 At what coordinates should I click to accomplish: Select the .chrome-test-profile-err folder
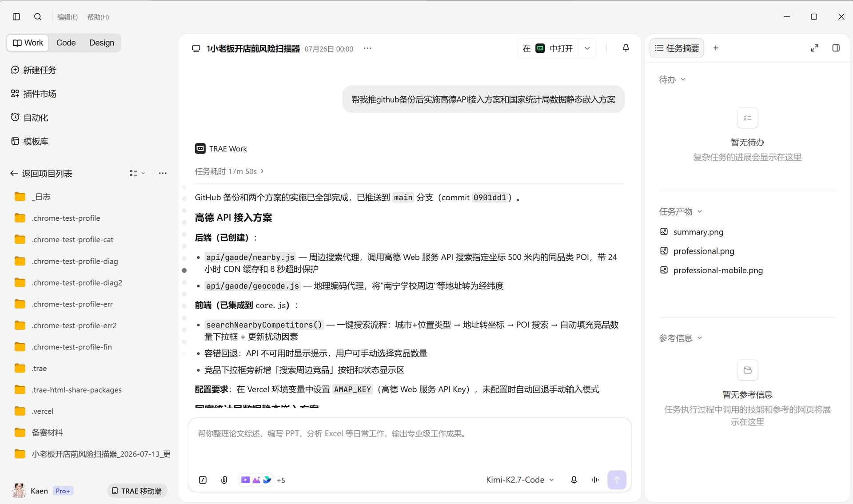[92, 304]
